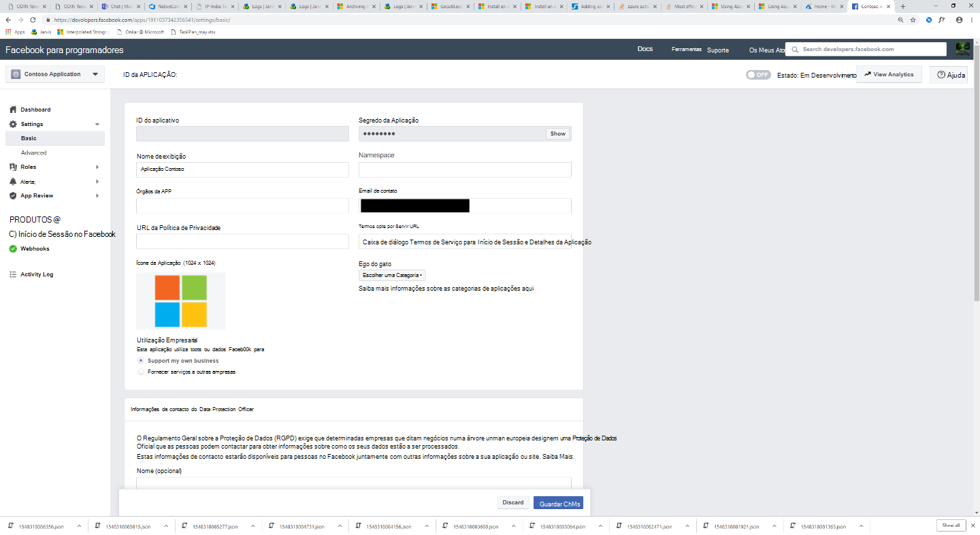
Task: Click Show next to Segredo da Aplicação
Action: click(558, 133)
